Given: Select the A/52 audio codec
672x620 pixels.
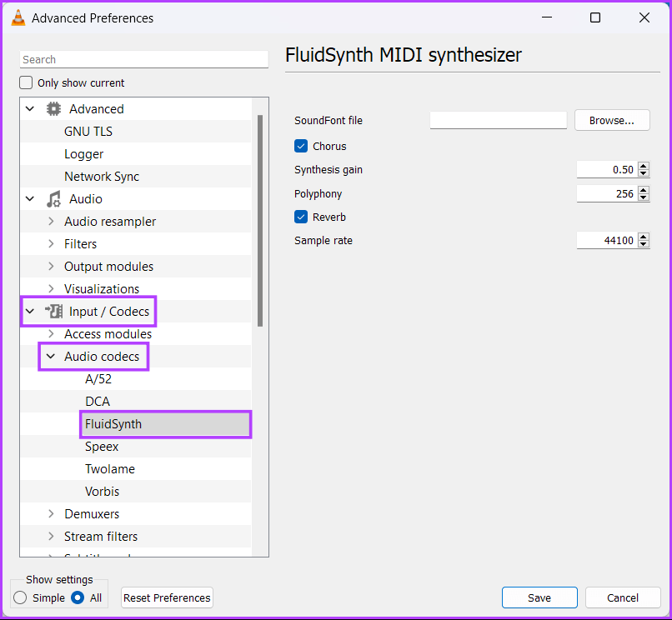Looking at the screenshot, I should [x=98, y=379].
